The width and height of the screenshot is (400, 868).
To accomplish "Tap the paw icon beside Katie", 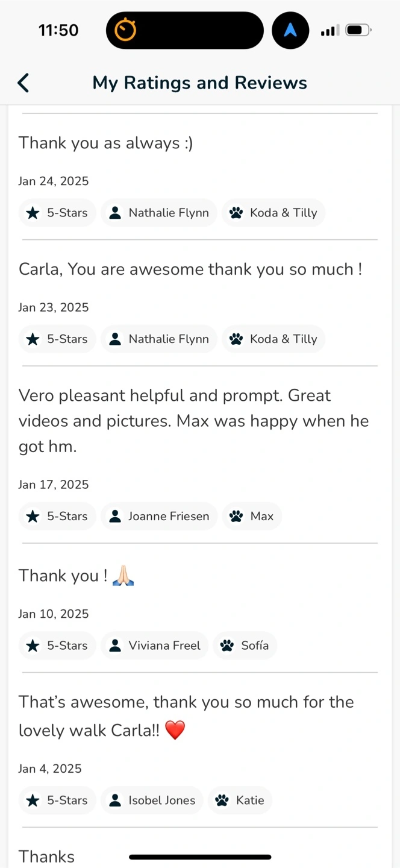I will (x=222, y=800).
